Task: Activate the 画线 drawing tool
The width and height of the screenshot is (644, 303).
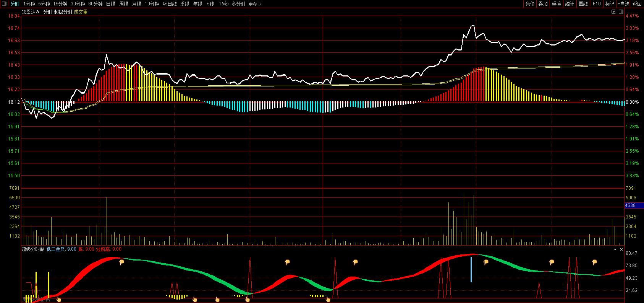Action: 583,4
